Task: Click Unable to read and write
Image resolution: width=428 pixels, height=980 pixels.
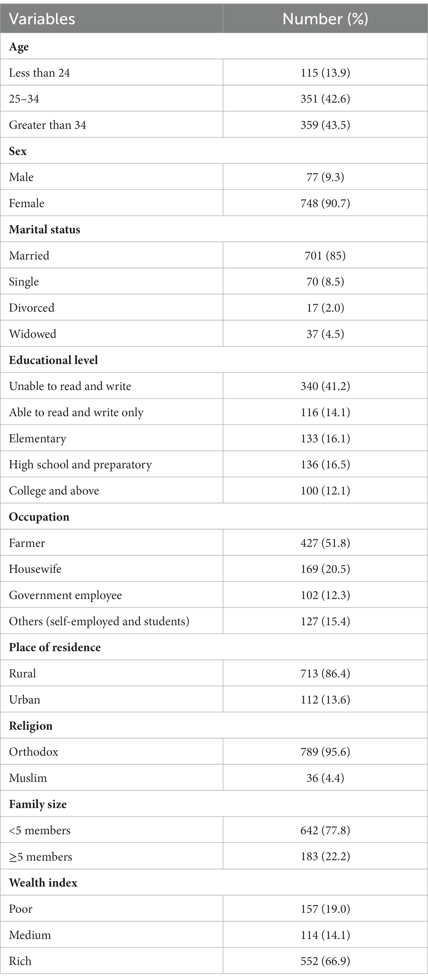Action: tap(70, 386)
